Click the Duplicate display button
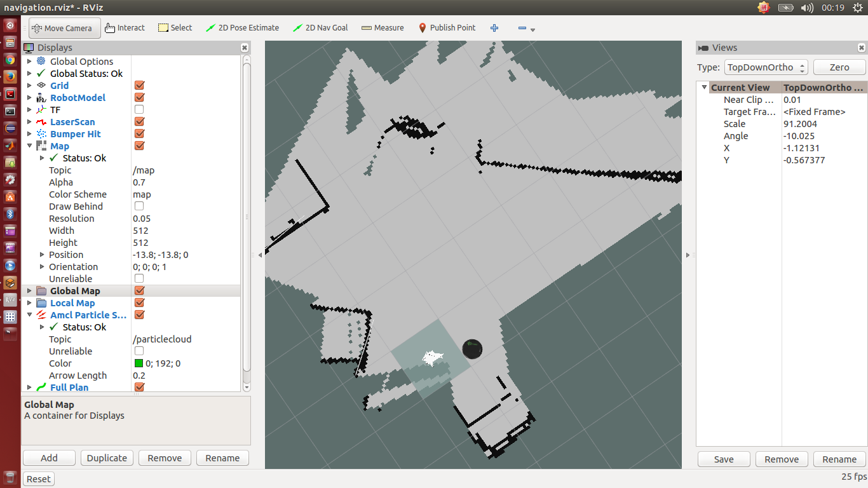The width and height of the screenshot is (868, 488). coord(107,458)
